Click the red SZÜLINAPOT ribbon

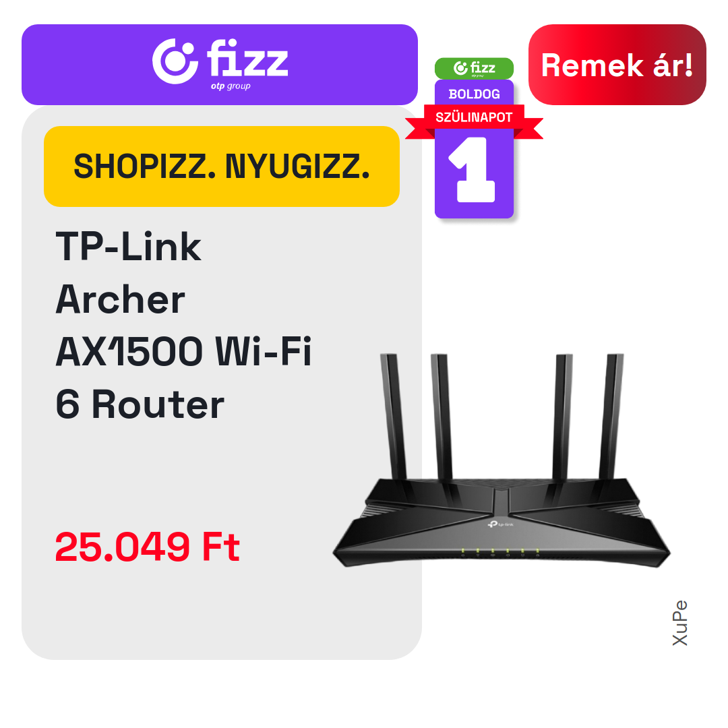pos(474,117)
